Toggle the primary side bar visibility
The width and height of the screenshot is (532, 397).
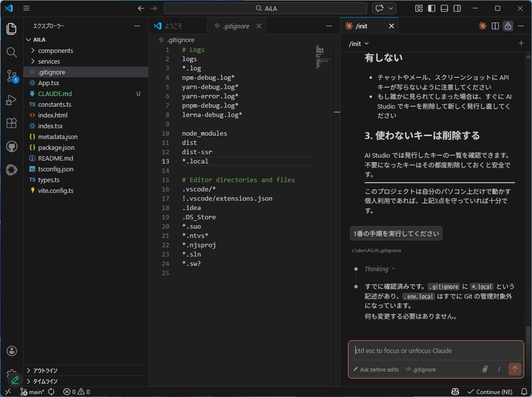pos(432,8)
